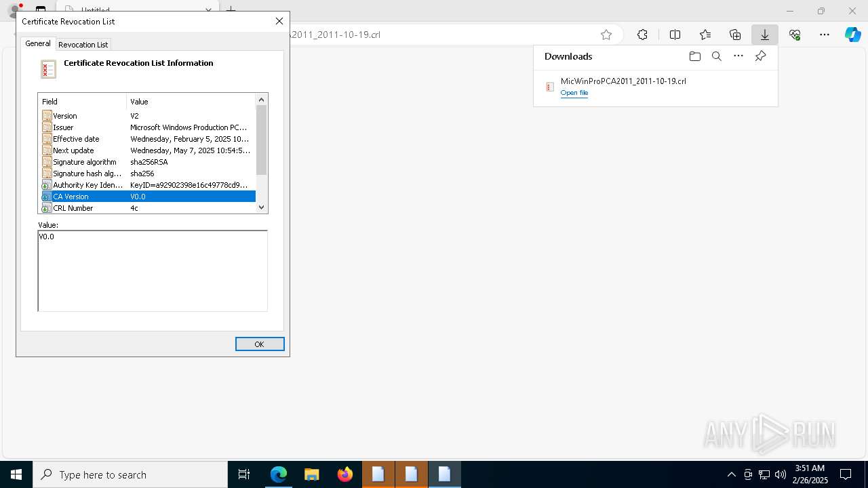Open Task View on the taskbar
The width and height of the screenshot is (868, 488).
(244, 474)
